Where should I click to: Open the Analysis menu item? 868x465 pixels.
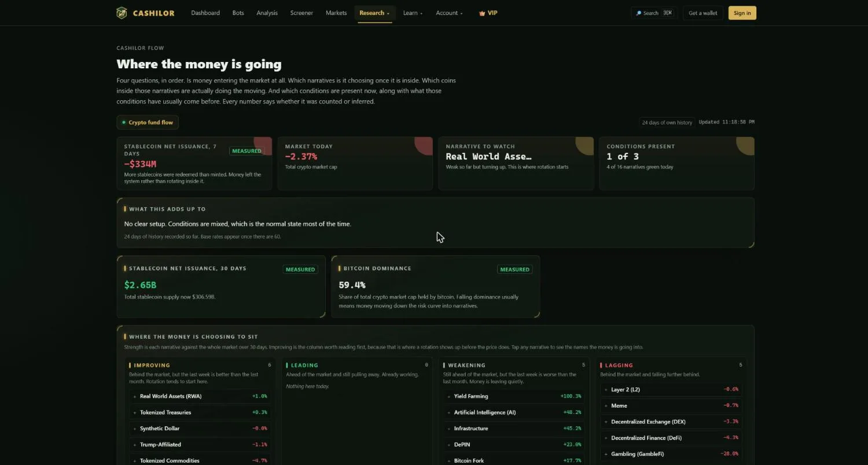(267, 13)
